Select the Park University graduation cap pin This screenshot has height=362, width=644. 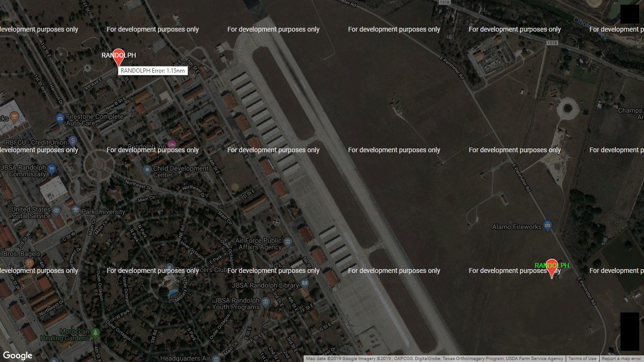coord(75,210)
